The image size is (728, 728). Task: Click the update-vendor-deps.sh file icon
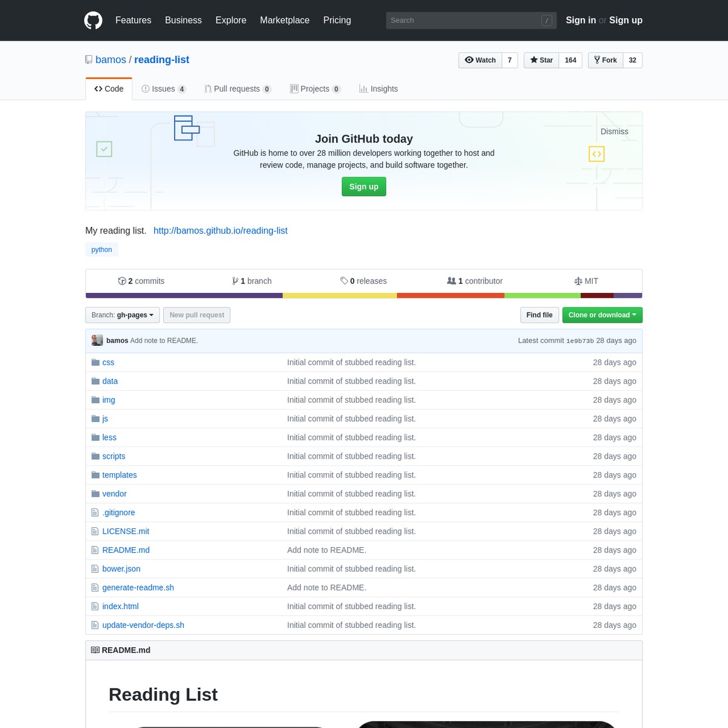pos(95,625)
